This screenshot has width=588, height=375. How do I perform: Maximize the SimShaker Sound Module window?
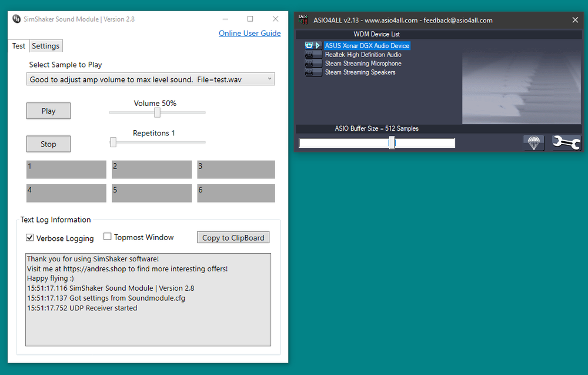250,19
